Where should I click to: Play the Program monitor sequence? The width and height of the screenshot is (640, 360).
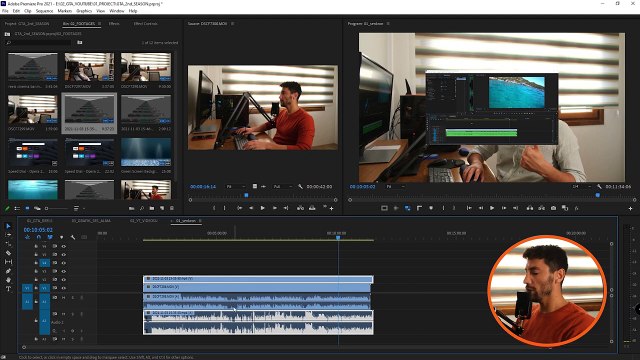tap(492, 208)
